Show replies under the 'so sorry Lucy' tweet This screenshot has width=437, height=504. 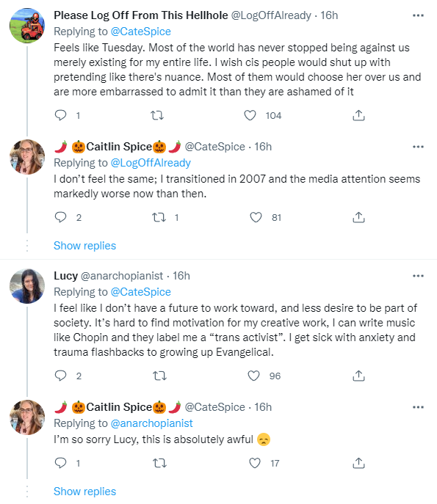click(x=84, y=492)
